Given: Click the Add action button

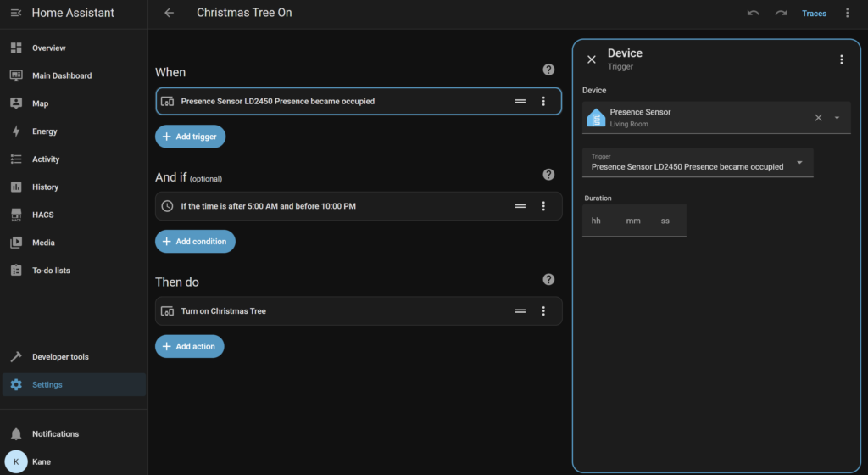Looking at the screenshot, I should pos(189,346).
